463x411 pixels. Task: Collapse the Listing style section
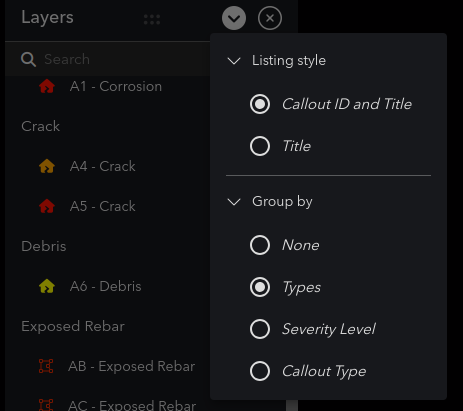[x=234, y=61]
